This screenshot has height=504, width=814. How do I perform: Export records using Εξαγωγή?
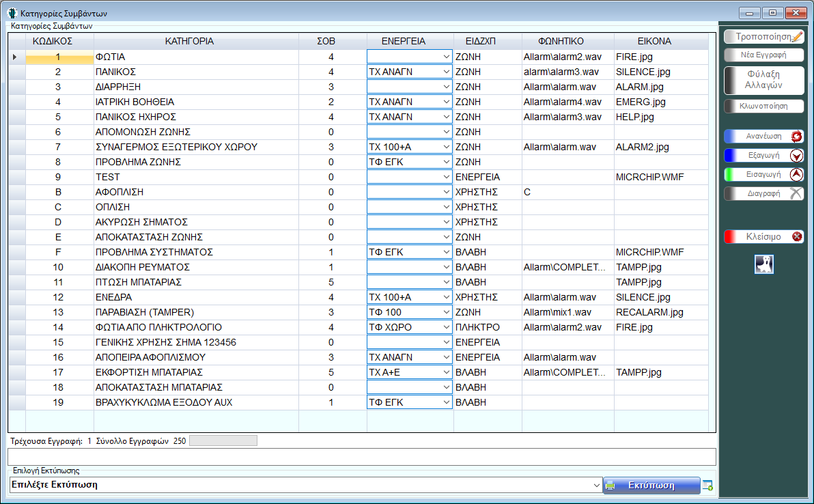pos(763,156)
